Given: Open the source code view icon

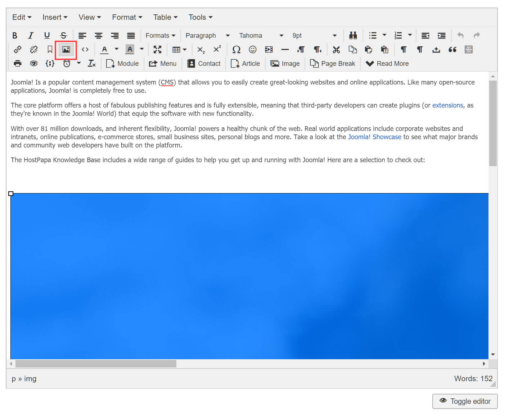Looking at the screenshot, I should pyautogui.click(x=85, y=50).
